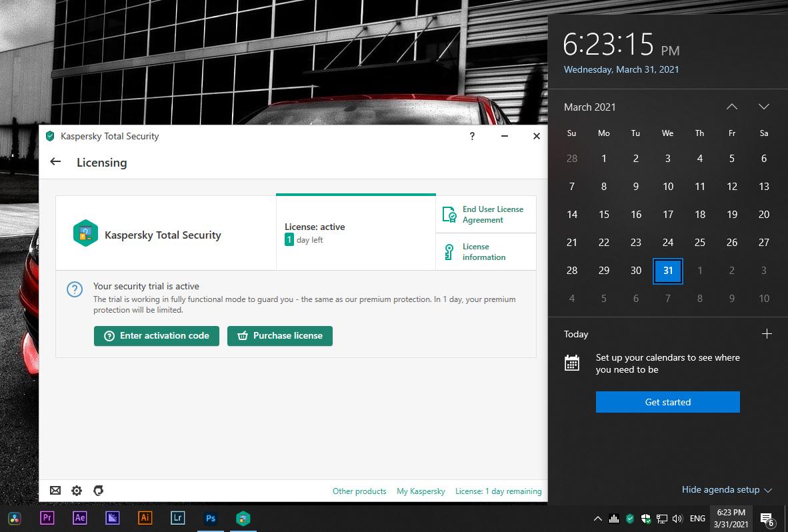Image resolution: width=788 pixels, height=532 pixels.
Task: Click the volume speaker tray icon
Action: pyautogui.click(x=677, y=519)
